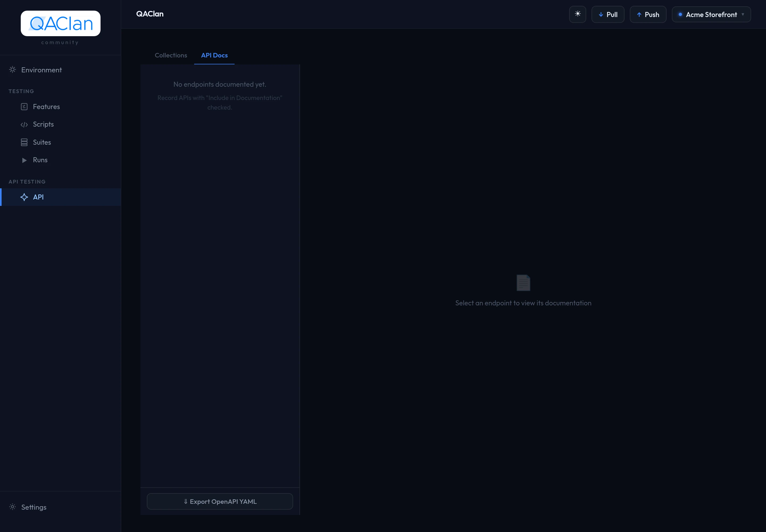The width and height of the screenshot is (766, 532).
Task: Click 'No endpoints documented yet.' text
Action: pos(220,84)
